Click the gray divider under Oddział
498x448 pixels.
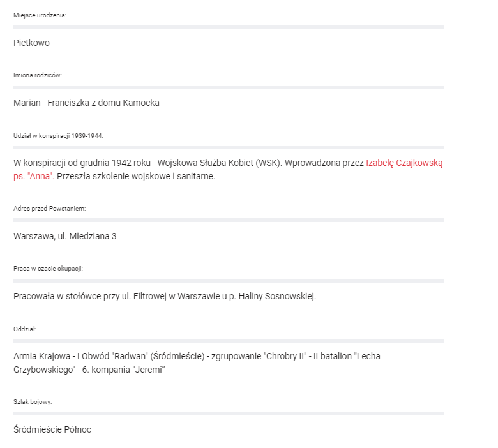coord(229,341)
